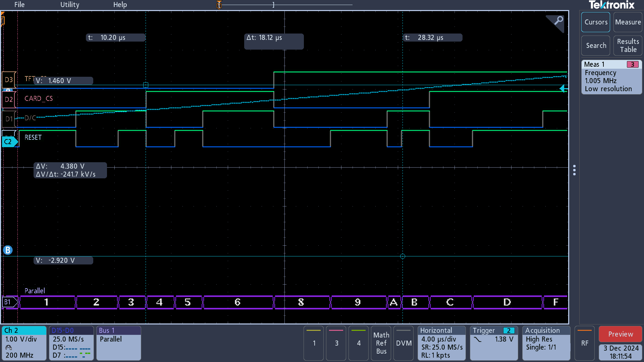Turn on channel 1
Viewport: 644px width, 362px height.
tap(314, 343)
